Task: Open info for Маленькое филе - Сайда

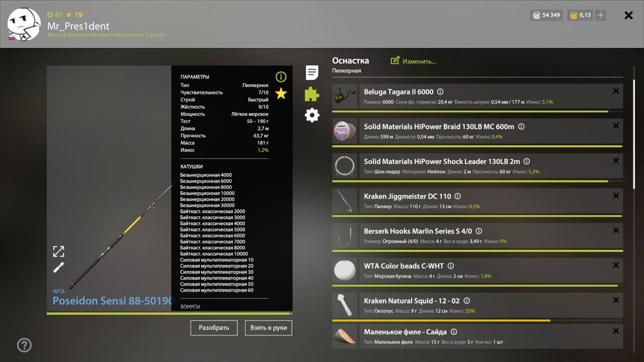Action: click(x=454, y=332)
